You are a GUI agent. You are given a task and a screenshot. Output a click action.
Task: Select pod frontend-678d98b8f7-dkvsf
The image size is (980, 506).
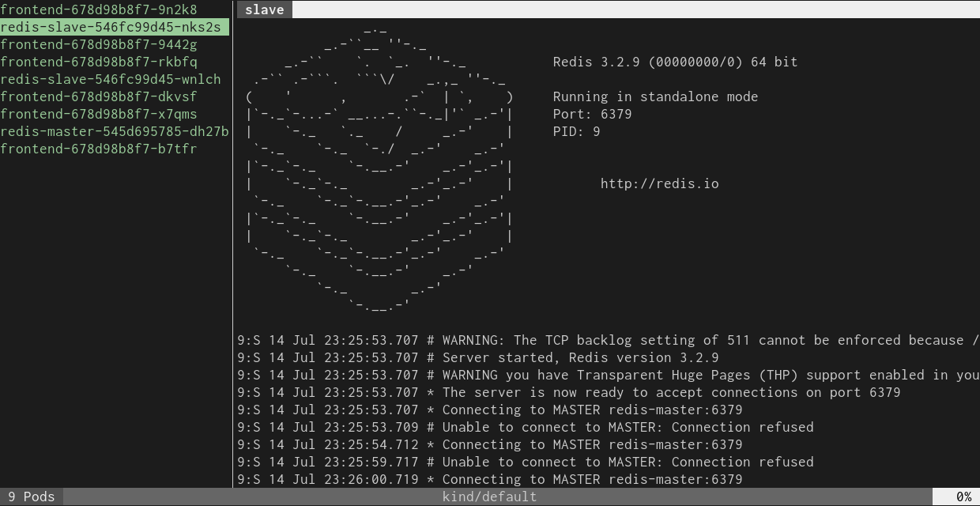click(95, 96)
